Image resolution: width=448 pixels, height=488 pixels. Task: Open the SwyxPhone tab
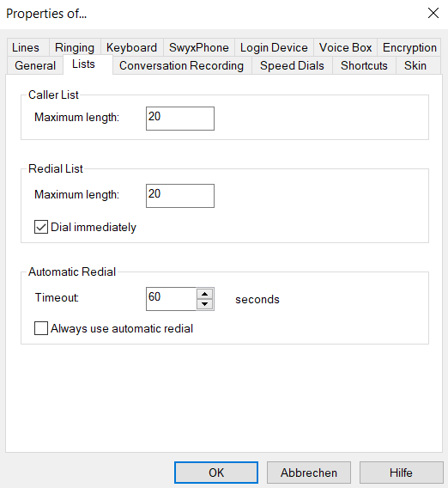[x=199, y=47]
